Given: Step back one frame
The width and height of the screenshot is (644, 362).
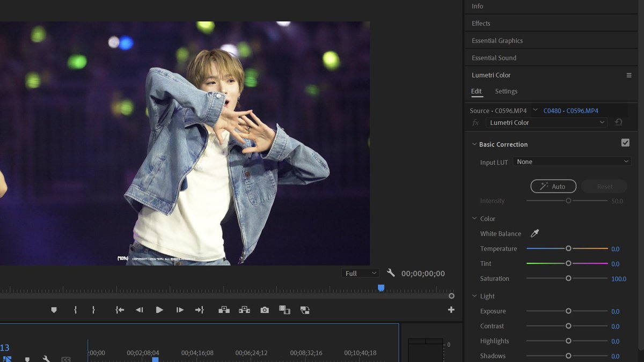Looking at the screenshot, I should tap(139, 310).
